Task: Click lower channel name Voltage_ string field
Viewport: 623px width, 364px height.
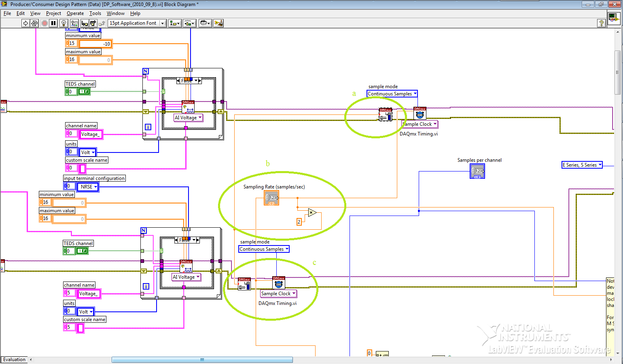Action: [89, 294]
